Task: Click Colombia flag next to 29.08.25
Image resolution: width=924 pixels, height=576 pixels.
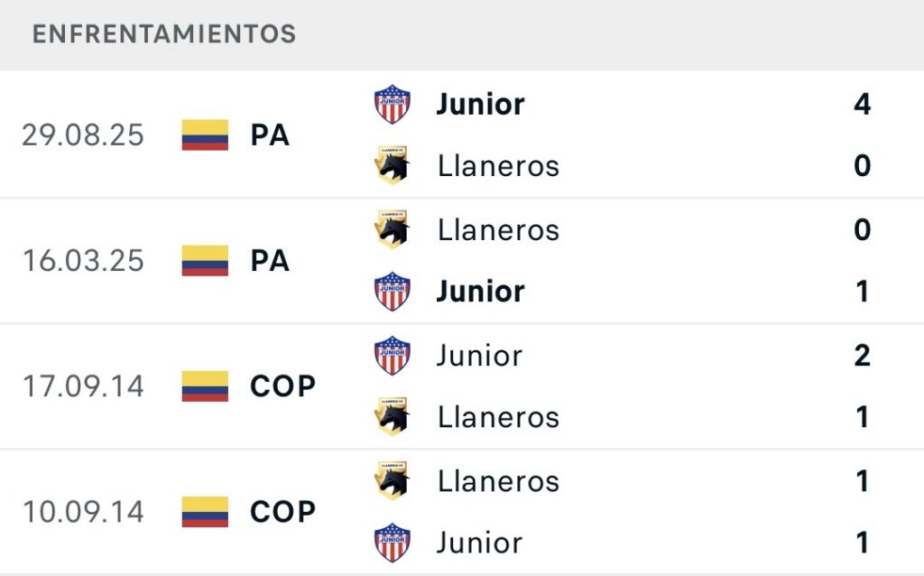Action: 205,135
